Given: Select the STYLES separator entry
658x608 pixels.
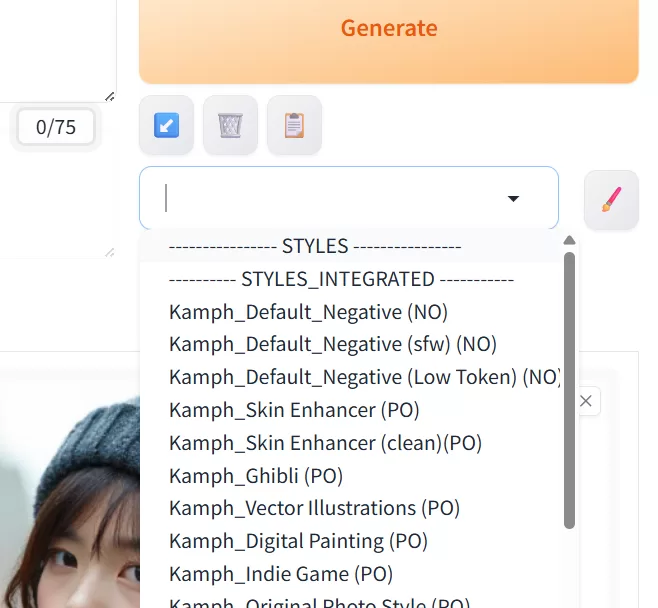Looking at the screenshot, I should point(352,246).
